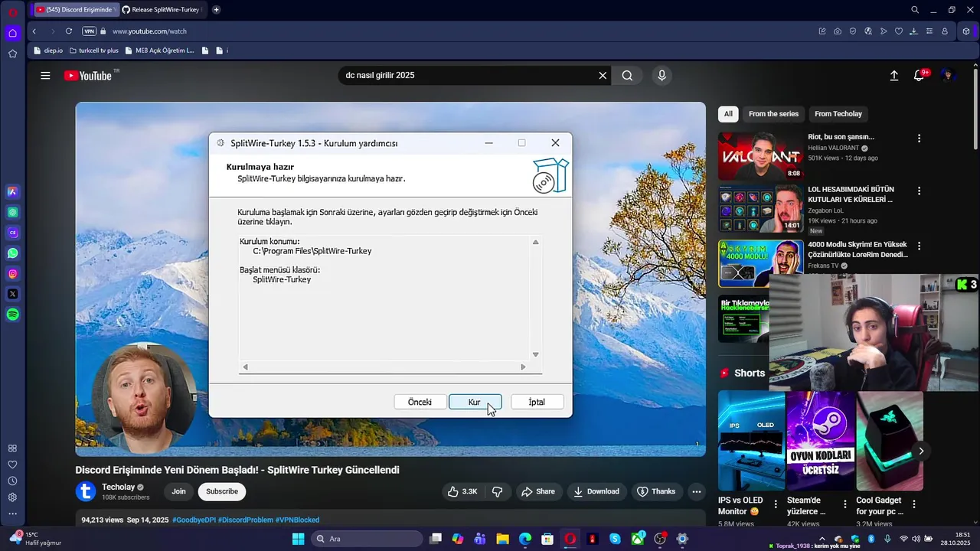The width and height of the screenshot is (980, 551).
Task: Open extensions cube icon
Action: tap(966, 31)
